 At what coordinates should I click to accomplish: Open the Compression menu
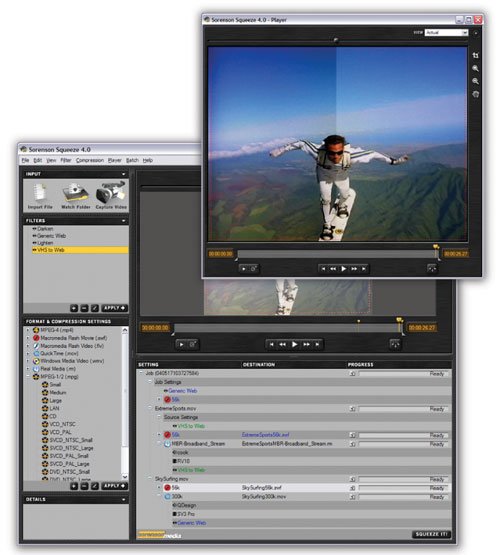point(90,160)
